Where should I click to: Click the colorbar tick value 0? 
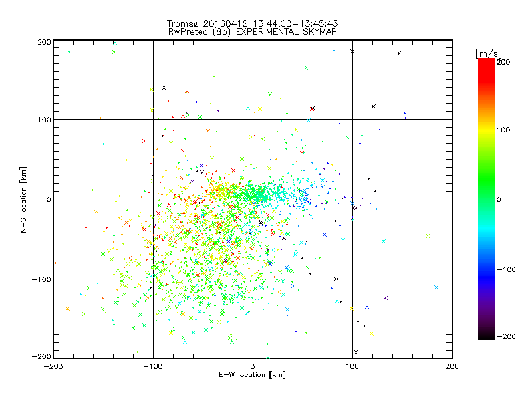(499, 199)
